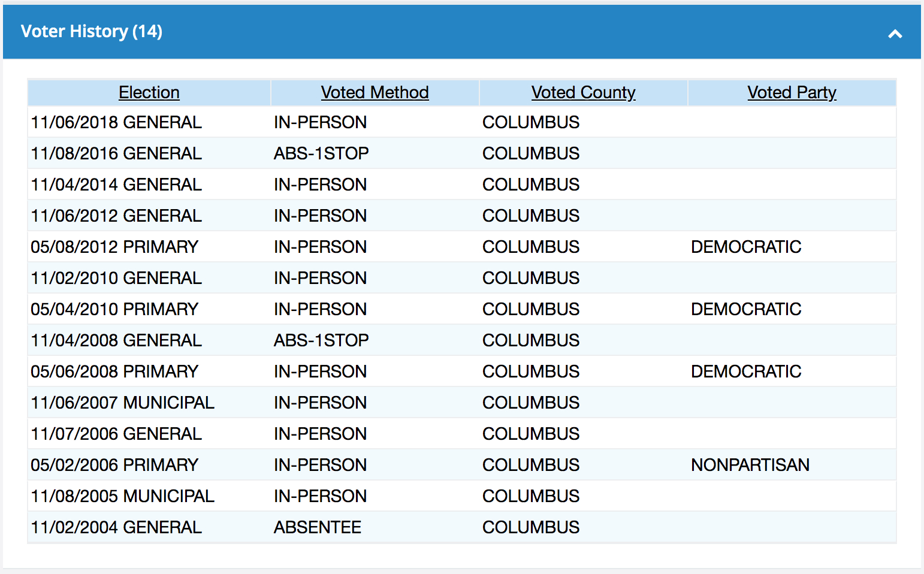Screen dimensions: 924x574
Task: Click DEMOCRATIC in the 05/04/2010 PRIMARY row
Action: pyautogui.click(x=746, y=309)
